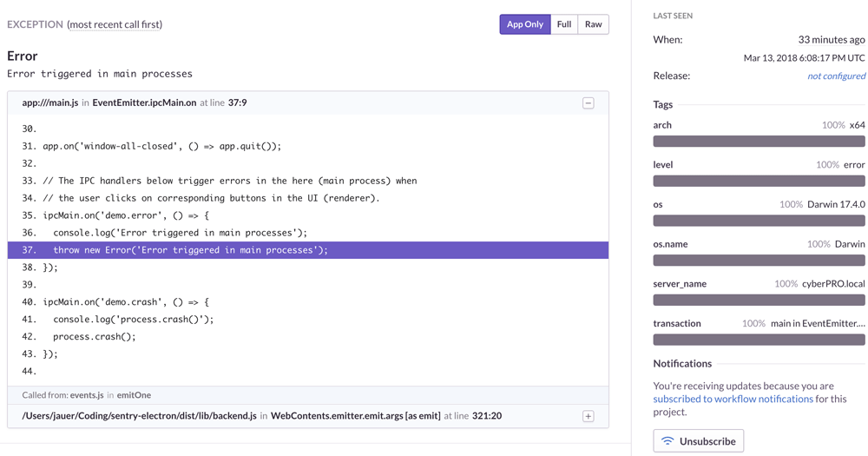
Task: Click the 'Tags' section heading
Action: (662, 104)
